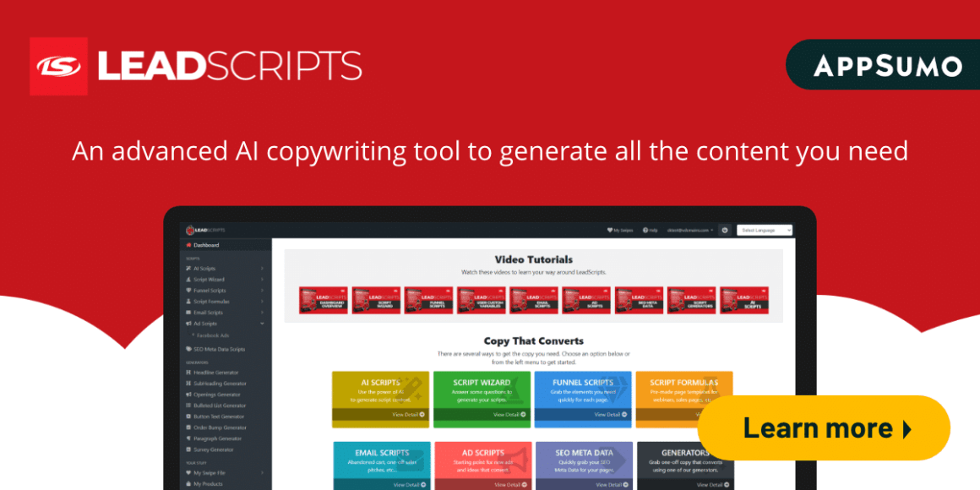The width and height of the screenshot is (980, 490).
Task: Click the dark circular icon beside the email
Action: pos(725,230)
